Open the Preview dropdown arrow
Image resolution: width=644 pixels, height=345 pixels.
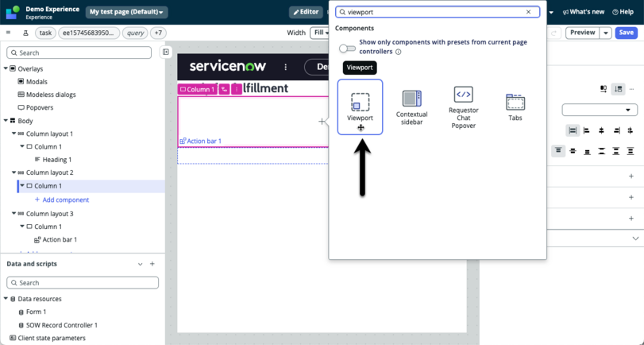[x=606, y=33]
